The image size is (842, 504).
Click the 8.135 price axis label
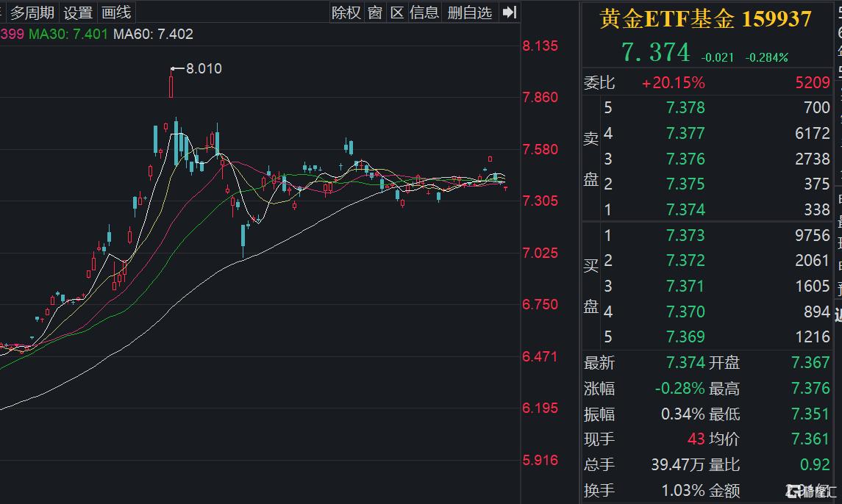point(540,46)
